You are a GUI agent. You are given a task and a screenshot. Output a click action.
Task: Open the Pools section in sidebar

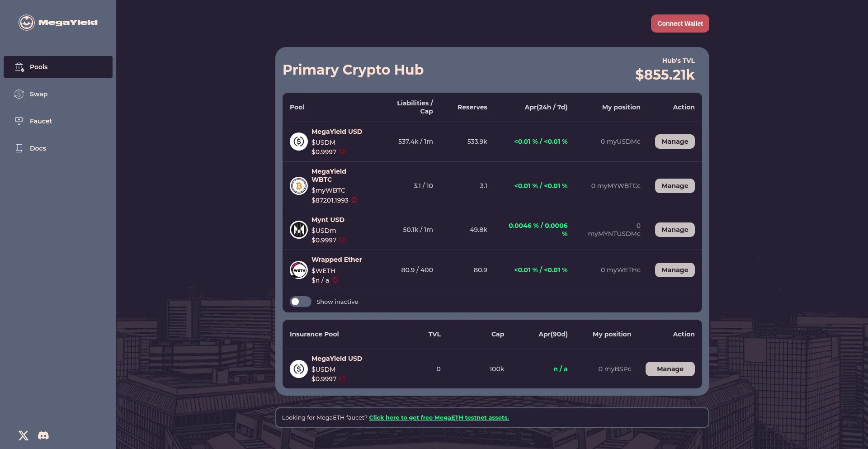click(x=58, y=67)
